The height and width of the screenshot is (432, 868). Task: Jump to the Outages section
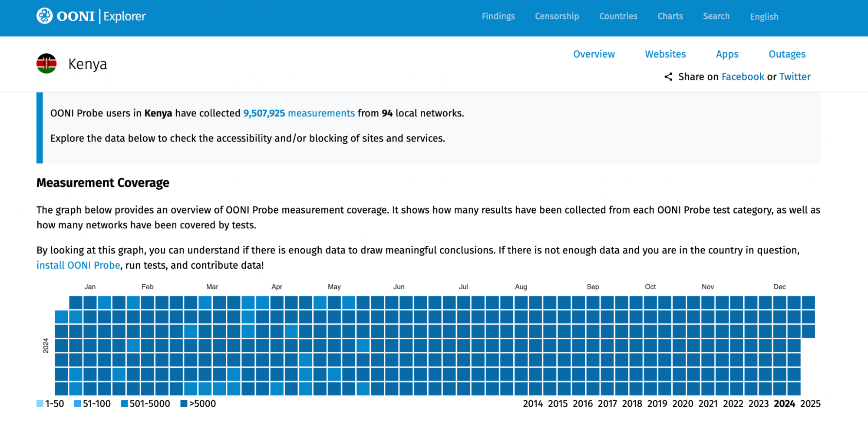click(787, 54)
